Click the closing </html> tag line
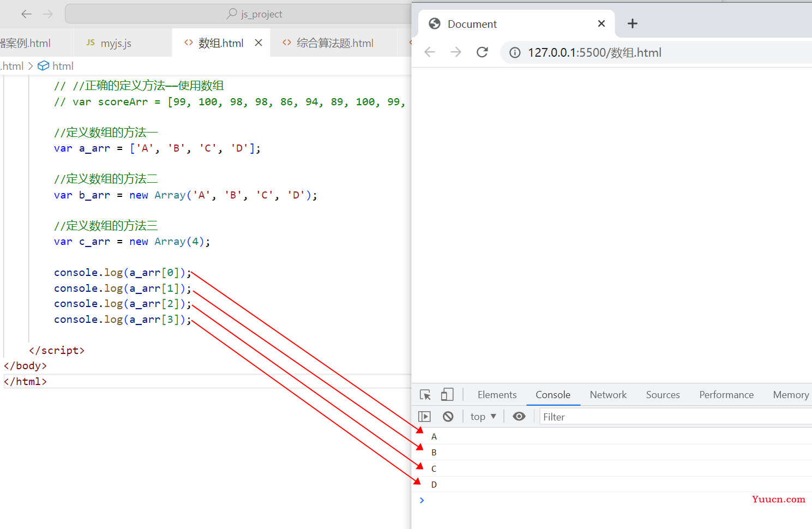The height and width of the screenshot is (529, 812). point(25,382)
